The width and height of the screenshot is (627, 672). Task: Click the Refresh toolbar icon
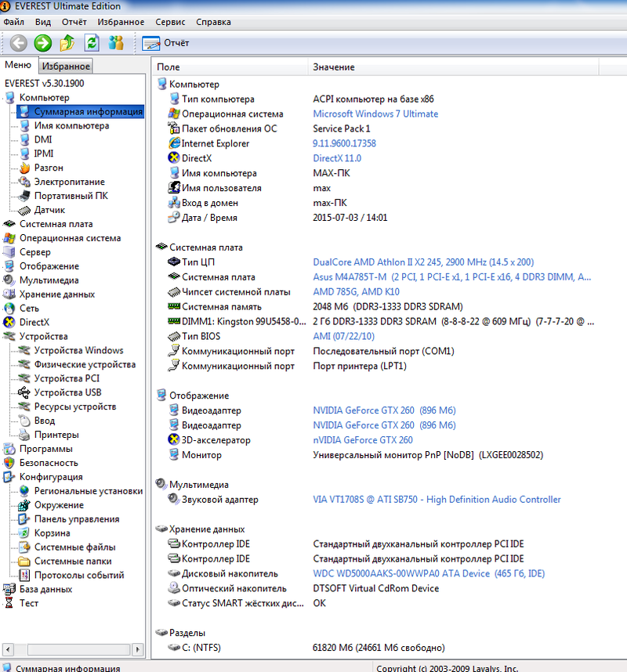92,43
